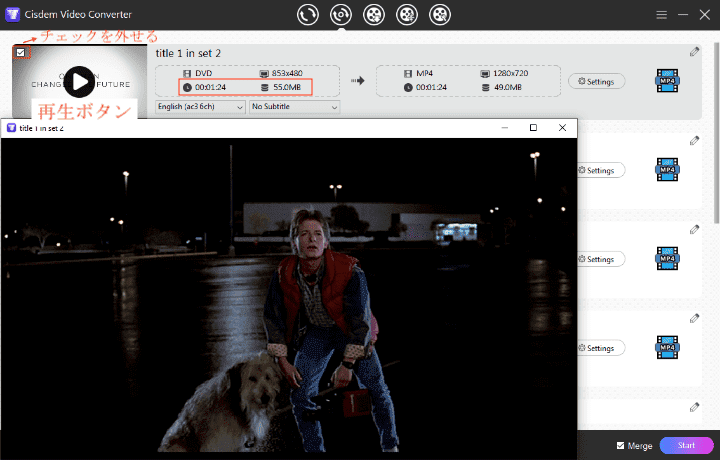Expand the English (ac3 6ch) audio dropdown
720x460 pixels.
(x=200, y=107)
